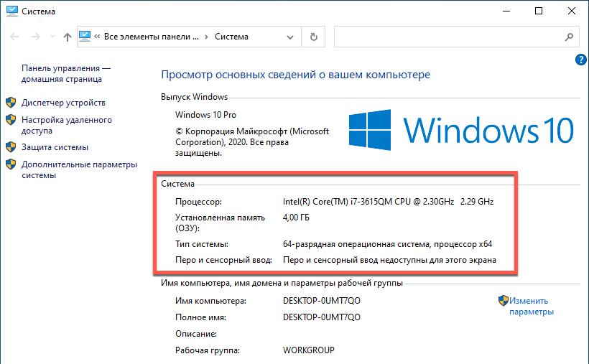Click shield icon beside 'Защита системы'
This screenshot has height=364, width=589.
click(11, 147)
